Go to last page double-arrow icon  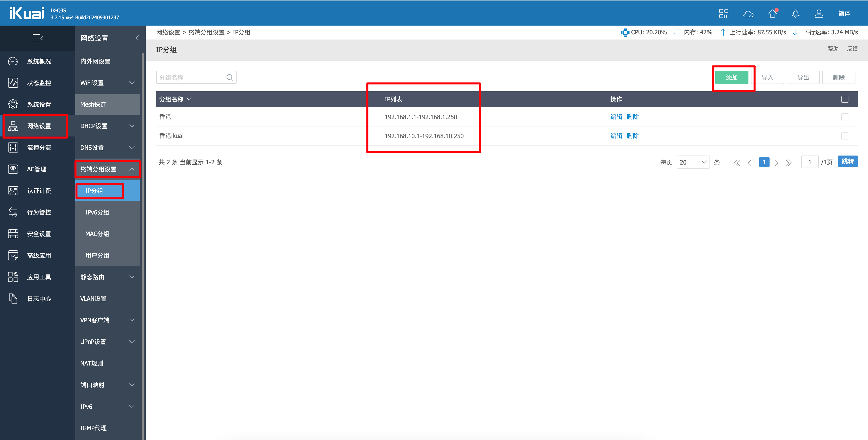pos(788,163)
